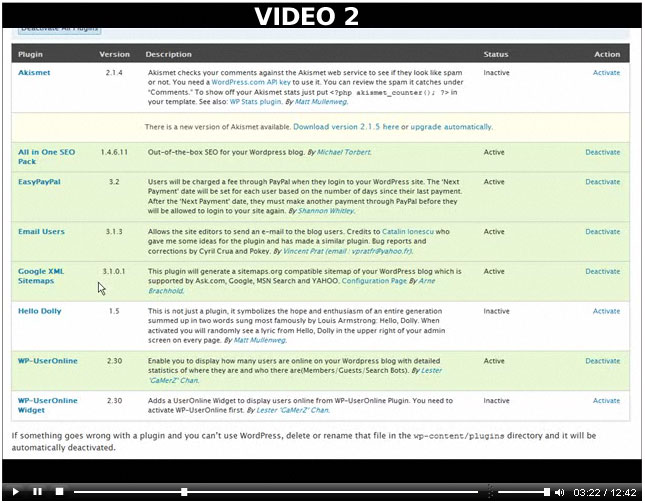Click Download version 2.1.5 here link
Image resolution: width=645 pixels, height=503 pixels.
[x=346, y=127]
